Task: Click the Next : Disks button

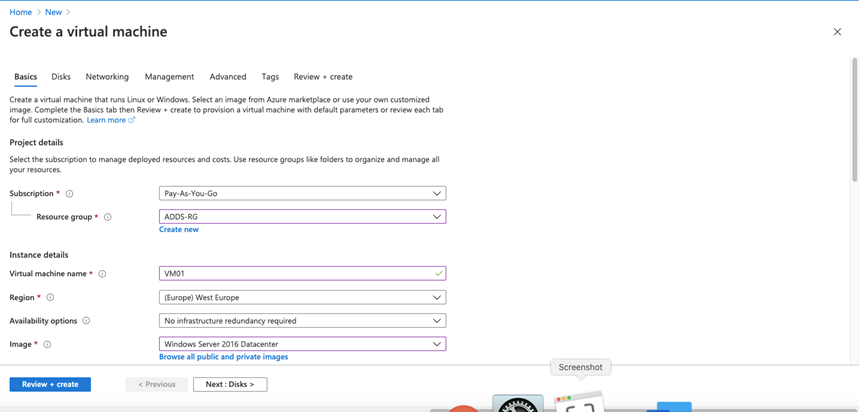Action: 230,385
